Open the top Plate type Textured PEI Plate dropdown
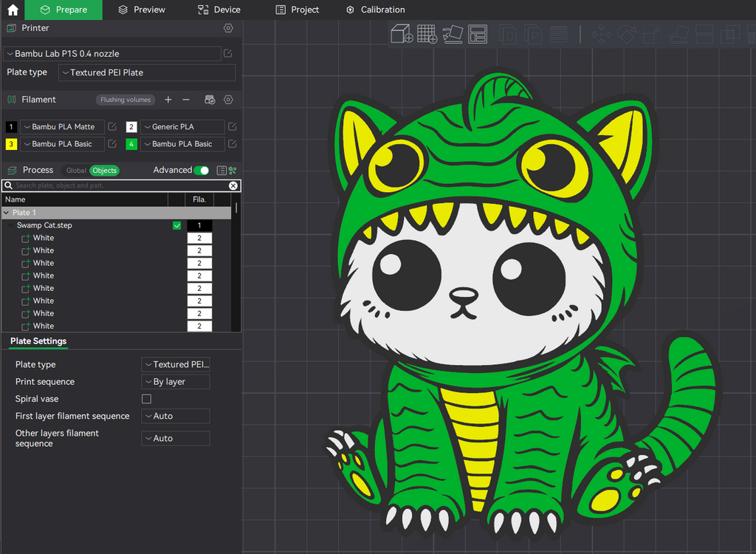Screen dimensions: 756x554 [x=147, y=72]
